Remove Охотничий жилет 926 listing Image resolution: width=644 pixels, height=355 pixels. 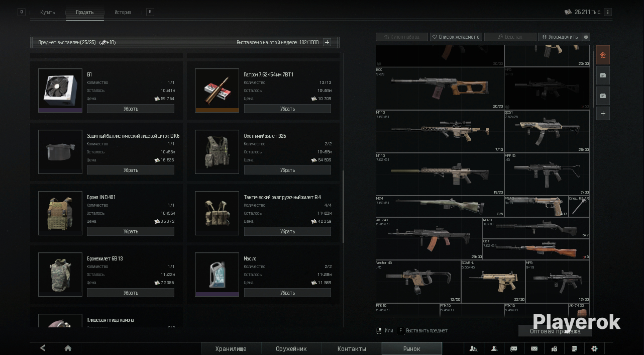click(287, 170)
